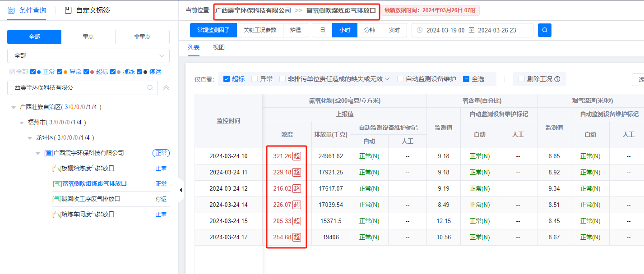Click the flow velocity value 9.34
Image resolution: width=644 pixels, height=274 pixels.
tap(554, 189)
